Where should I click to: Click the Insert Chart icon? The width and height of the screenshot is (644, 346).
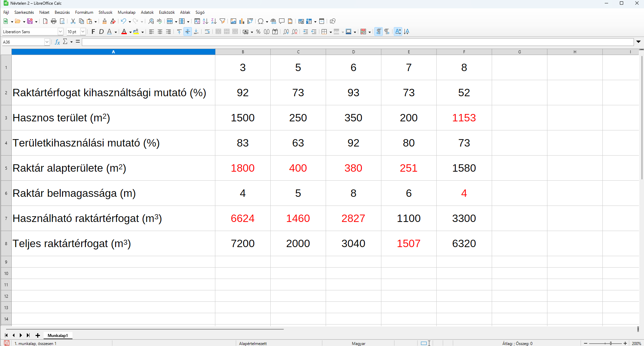(x=241, y=21)
